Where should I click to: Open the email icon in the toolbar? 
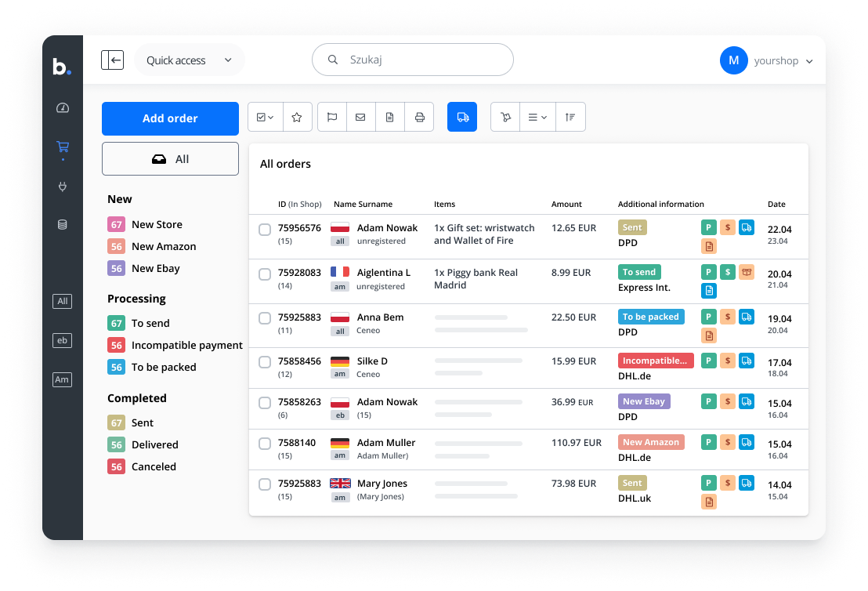(x=360, y=116)
